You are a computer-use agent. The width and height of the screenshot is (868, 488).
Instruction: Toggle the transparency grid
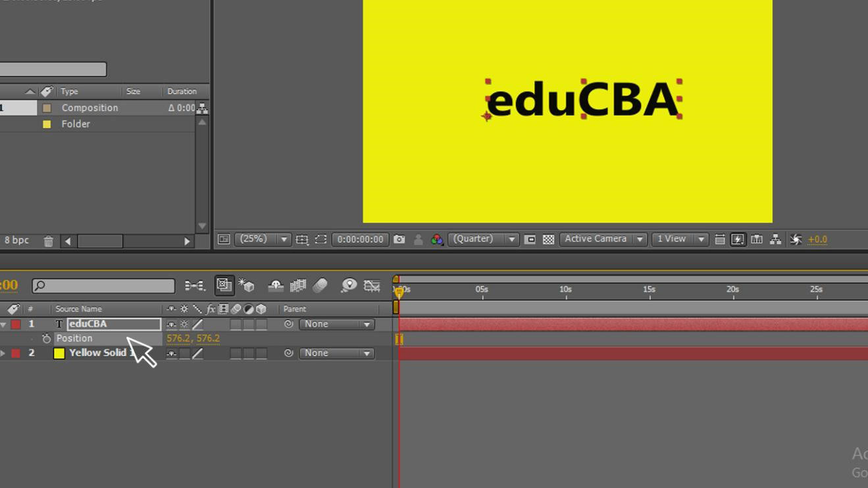click(548, 239)
